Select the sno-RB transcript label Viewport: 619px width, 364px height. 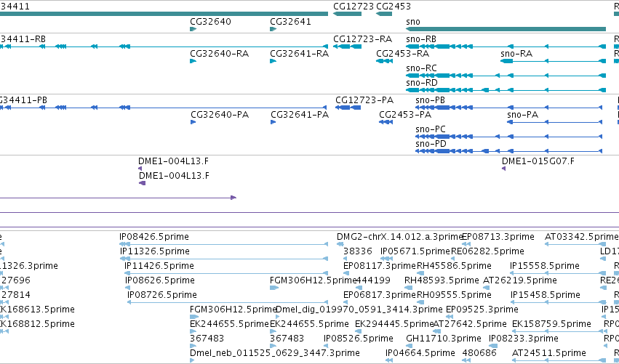coord(421,39)
